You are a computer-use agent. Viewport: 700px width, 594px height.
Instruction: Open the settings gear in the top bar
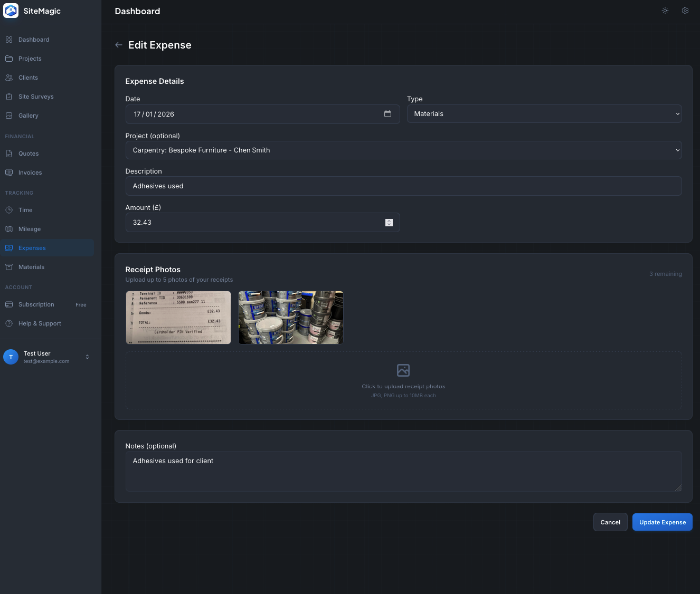[685, 11]
